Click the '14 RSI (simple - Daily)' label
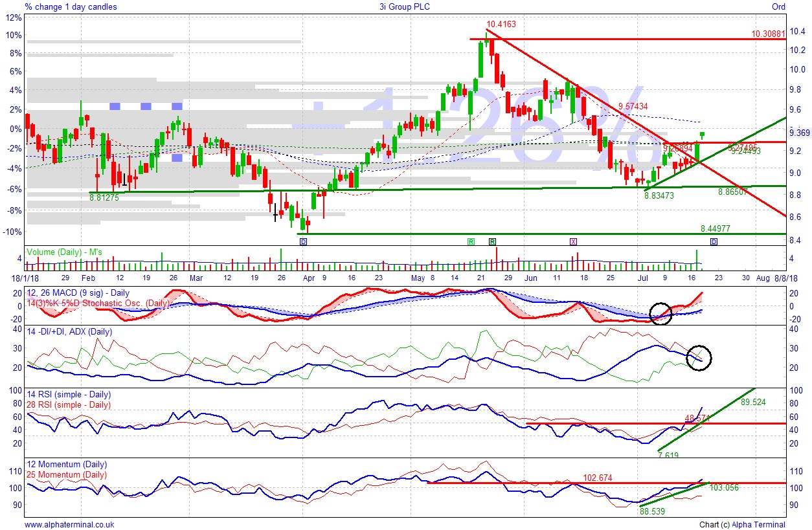Screen dimensions: 812x530 (68, 395)
